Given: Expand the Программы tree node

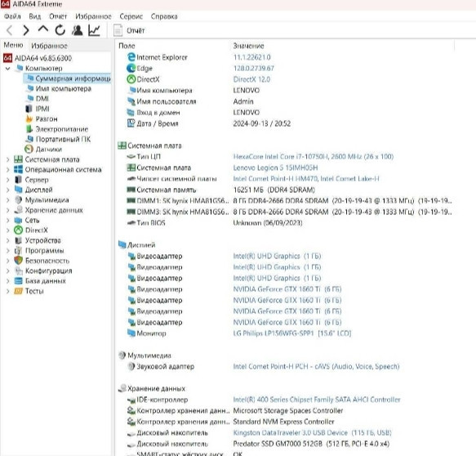Looking at the screenshot, I should [x=8, y=251].
